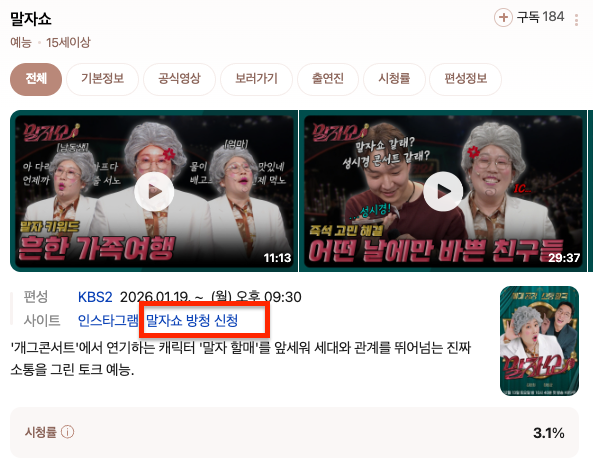This screenshot has height=471, width=593.
Task: Click the 구독 184 subscribe text
Action: [x=540, y=17]
